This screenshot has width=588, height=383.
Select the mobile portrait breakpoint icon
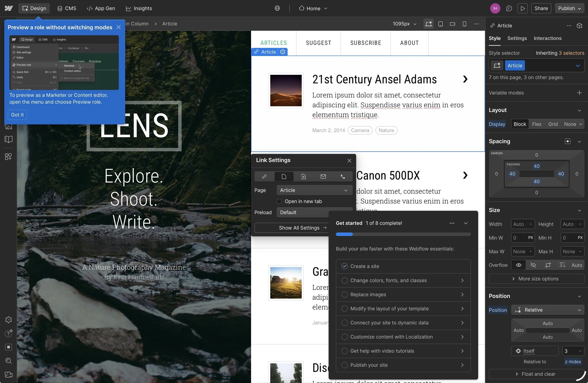click(x=464, y=24)
